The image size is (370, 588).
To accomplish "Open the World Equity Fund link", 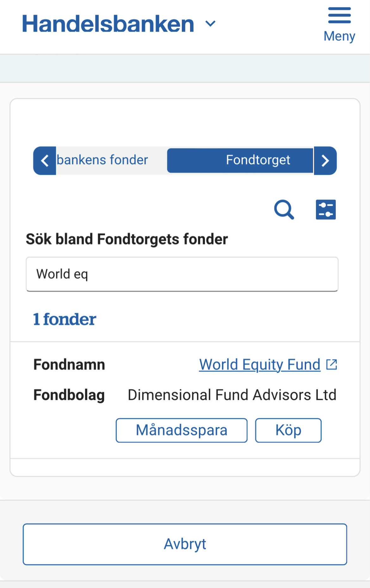I will tap(259, 364).
